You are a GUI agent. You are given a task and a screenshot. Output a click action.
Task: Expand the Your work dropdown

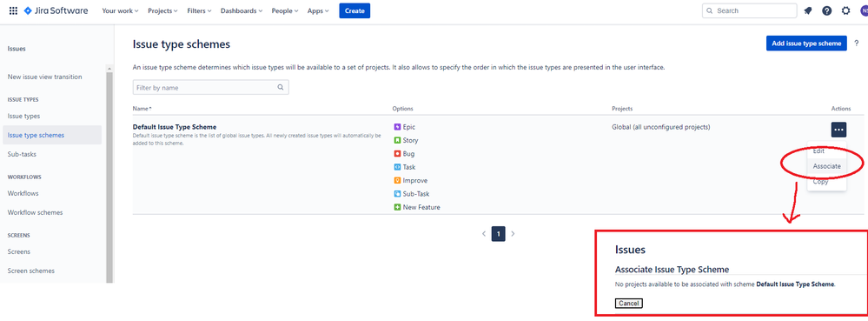[x=120, y=10]
